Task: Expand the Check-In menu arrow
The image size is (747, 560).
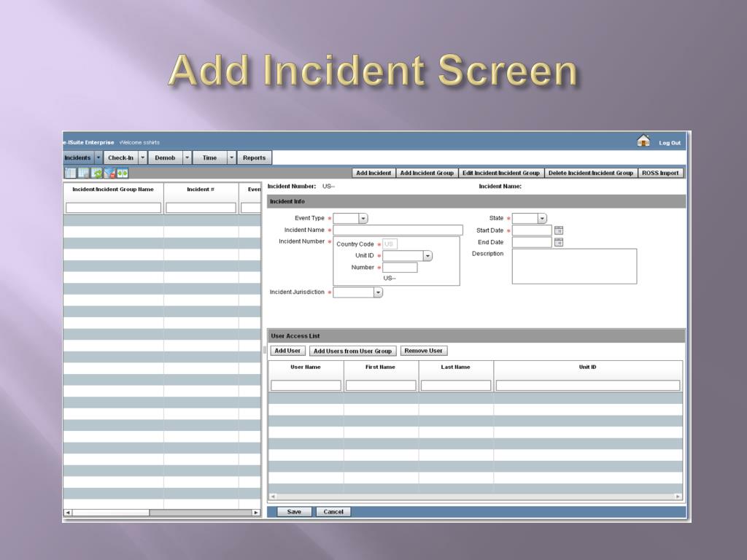Action: pyautogui.click(x=143, y=157)
